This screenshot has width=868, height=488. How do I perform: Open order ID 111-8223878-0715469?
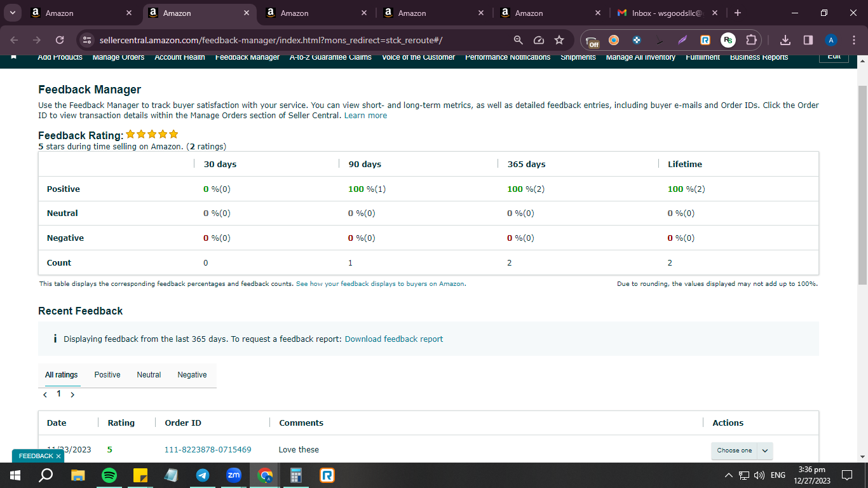tap(208, 450)
